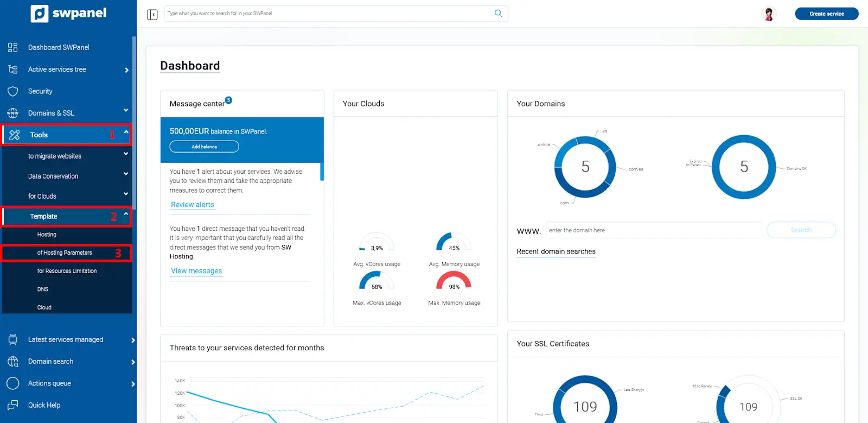Click the Active services tree icon
The height and width of the screenshot is (423, 868).
point(13,70)
